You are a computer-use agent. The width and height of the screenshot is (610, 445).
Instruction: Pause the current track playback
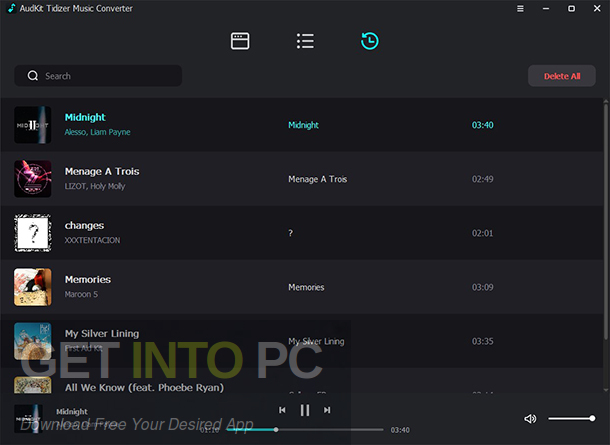point(305,410)
